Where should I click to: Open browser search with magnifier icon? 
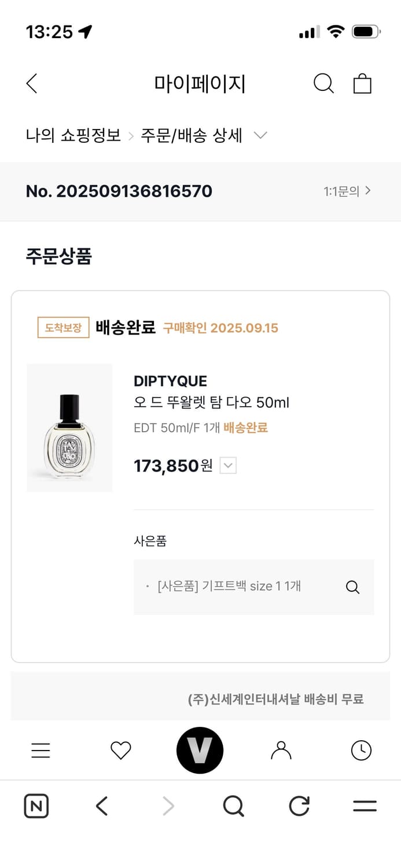tap(233, 806)
